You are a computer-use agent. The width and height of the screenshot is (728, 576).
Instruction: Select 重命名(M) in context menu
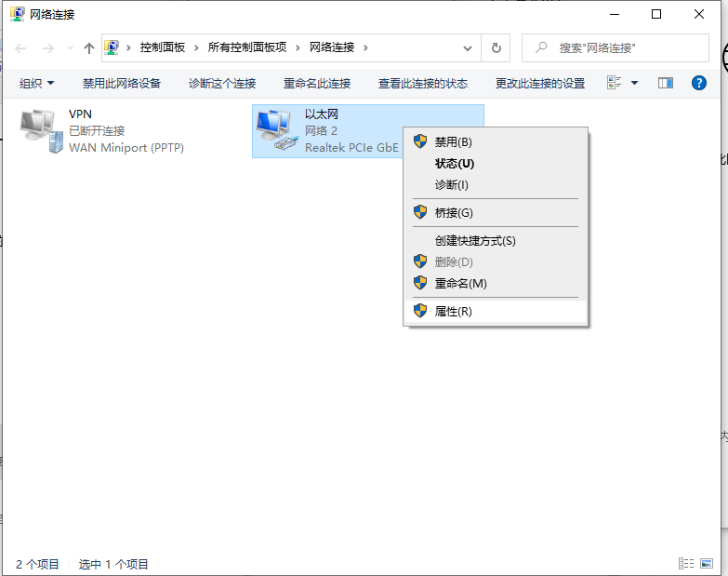460,283
